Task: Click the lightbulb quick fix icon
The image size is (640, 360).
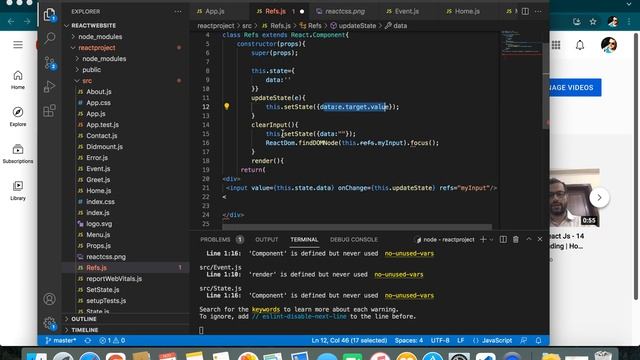Action: point(227,107)
